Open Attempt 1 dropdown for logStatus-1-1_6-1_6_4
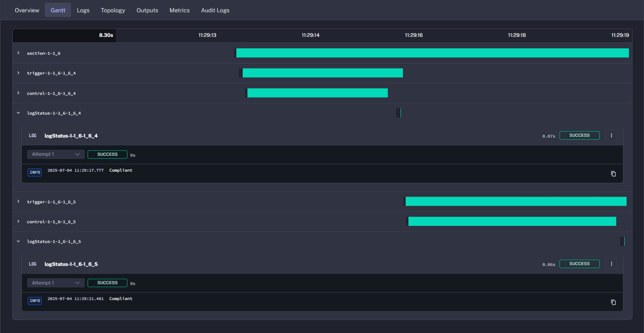 point(56,154)
